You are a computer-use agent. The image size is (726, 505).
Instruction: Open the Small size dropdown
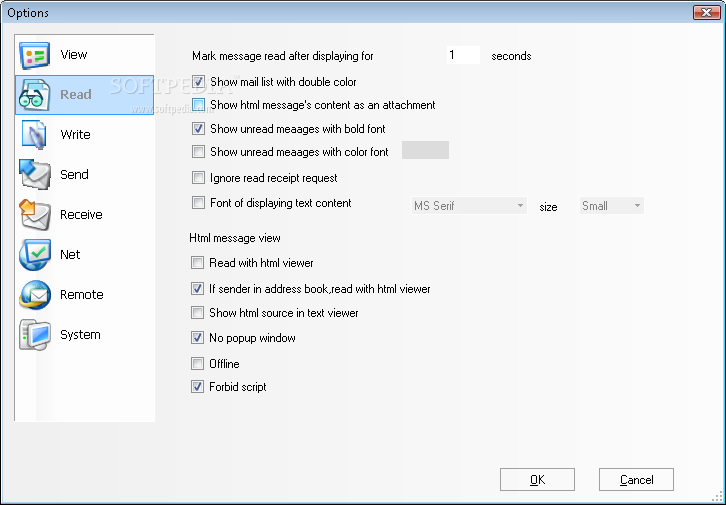click(612, 206)
